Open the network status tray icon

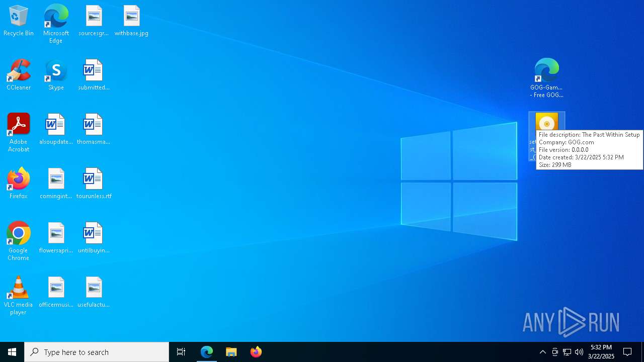tap(567, 352)
